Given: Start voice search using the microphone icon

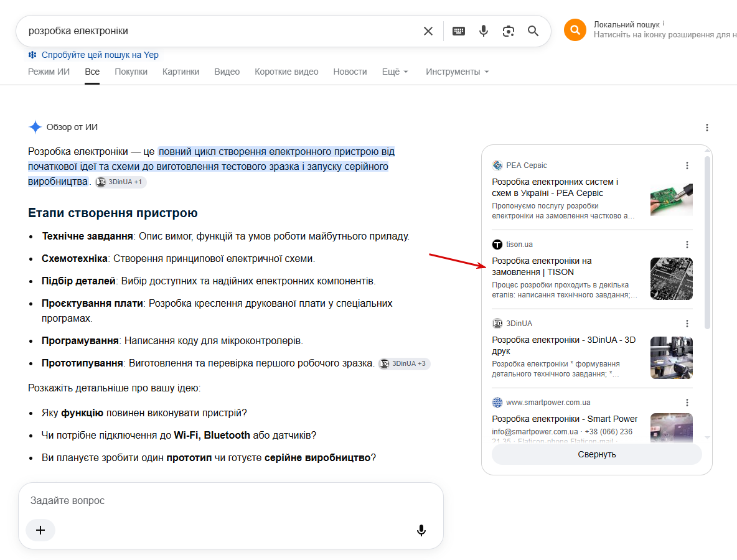Looking at the screenshot, I should [483, 31].
